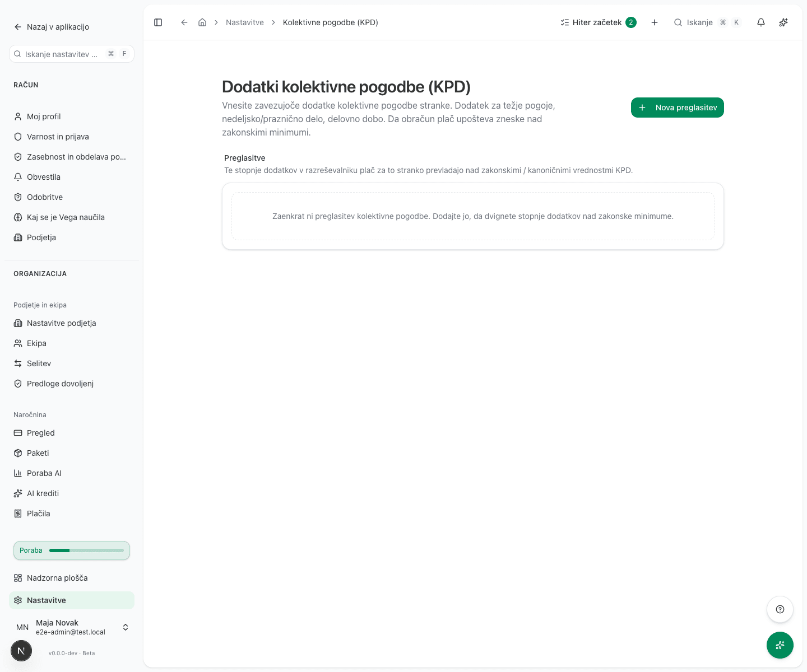
Task: Select Podjetja in account section
Action: (72, 237)
